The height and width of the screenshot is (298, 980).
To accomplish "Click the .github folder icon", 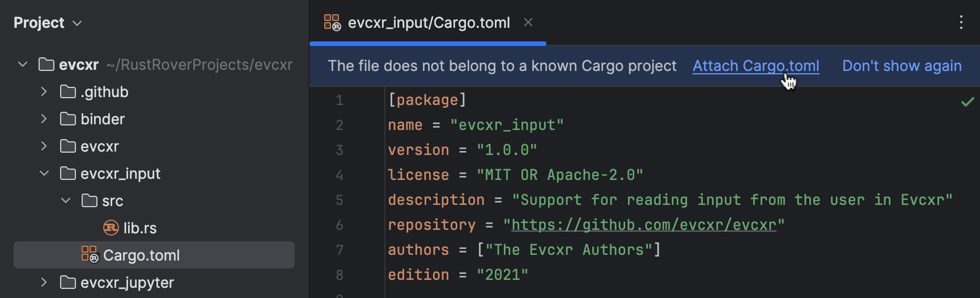I will [68, 92].
